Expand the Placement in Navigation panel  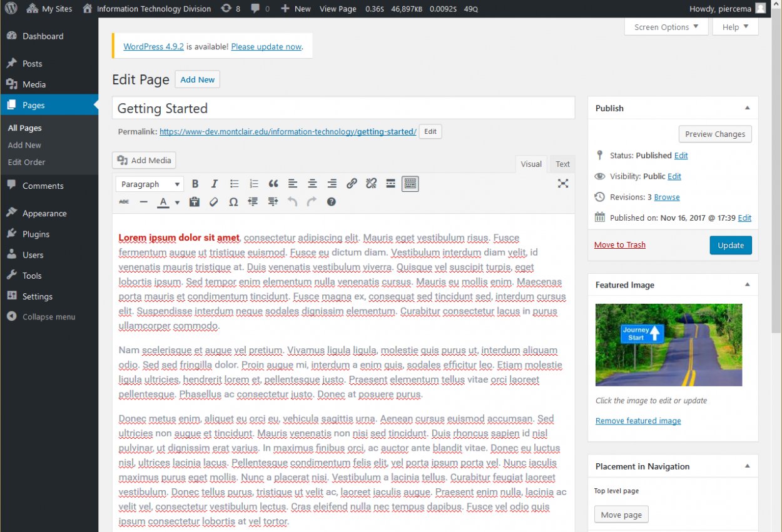[x=747, y=466]
